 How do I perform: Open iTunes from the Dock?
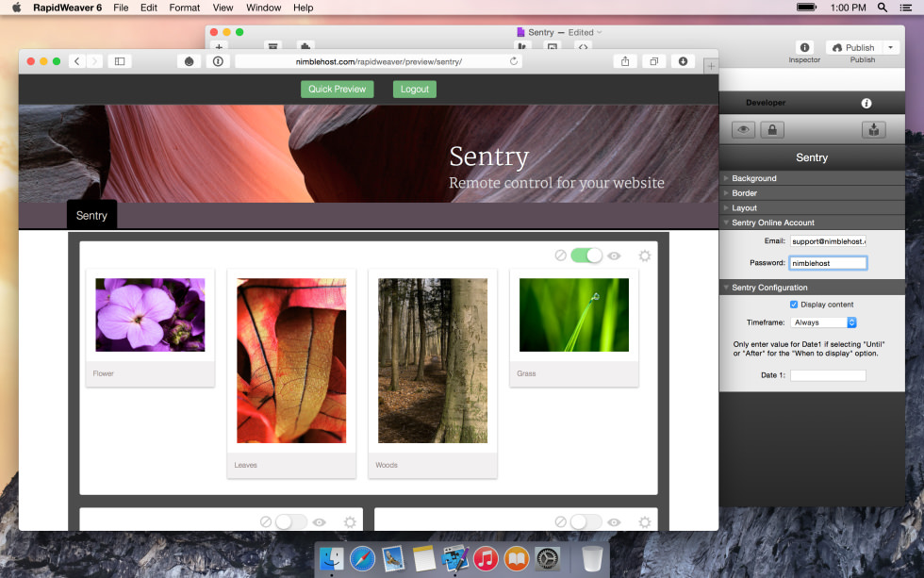486,558
